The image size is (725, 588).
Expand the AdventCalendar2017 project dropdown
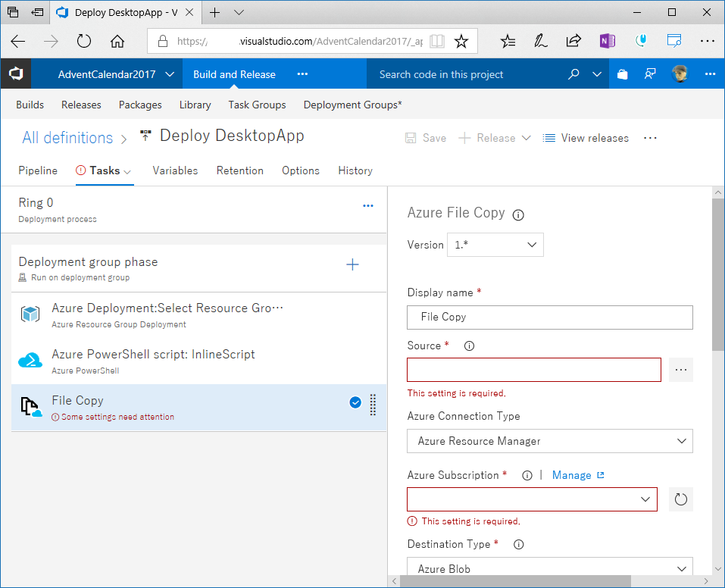click(x=170, y=74)
